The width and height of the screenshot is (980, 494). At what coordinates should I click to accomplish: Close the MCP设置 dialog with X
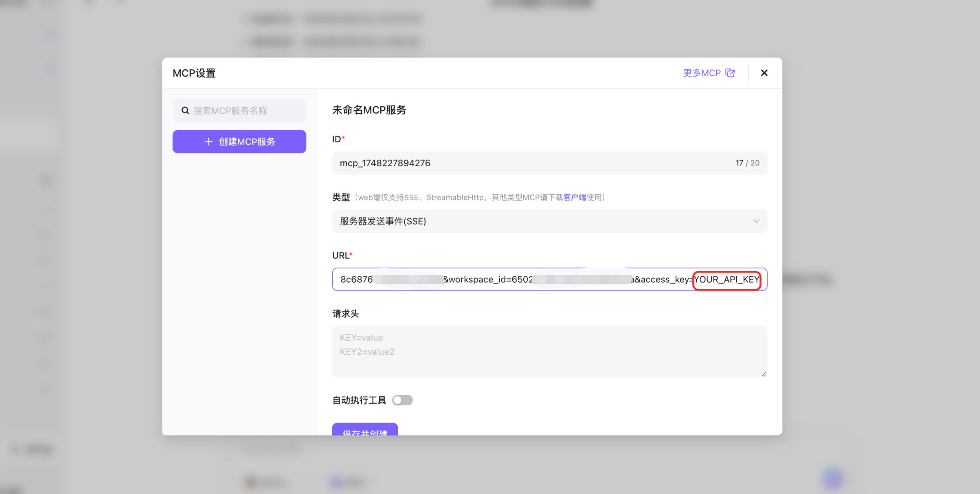(764, 73)
